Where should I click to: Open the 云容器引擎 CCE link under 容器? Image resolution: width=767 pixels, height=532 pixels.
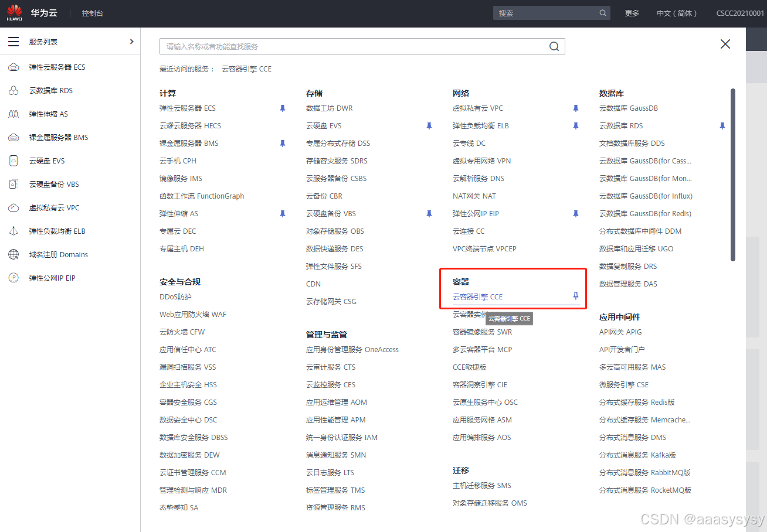[477, 297]
